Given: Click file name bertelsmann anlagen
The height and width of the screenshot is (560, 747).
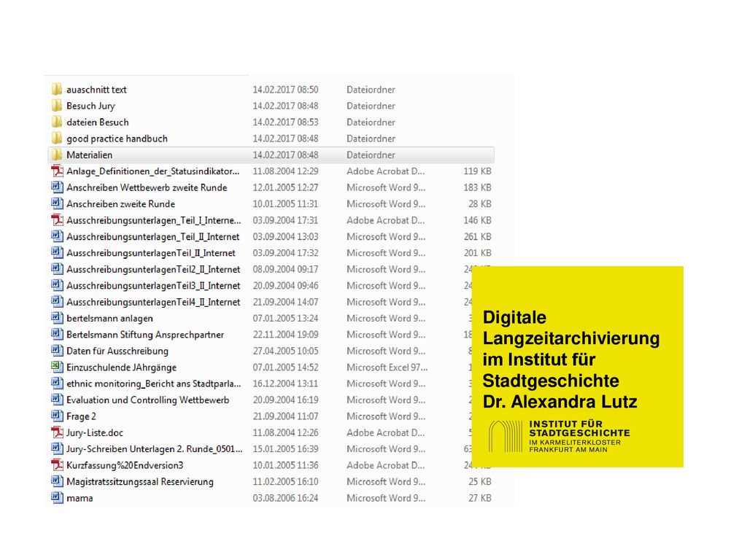Looking at the screenshot, I should click(x=109, y=319).
